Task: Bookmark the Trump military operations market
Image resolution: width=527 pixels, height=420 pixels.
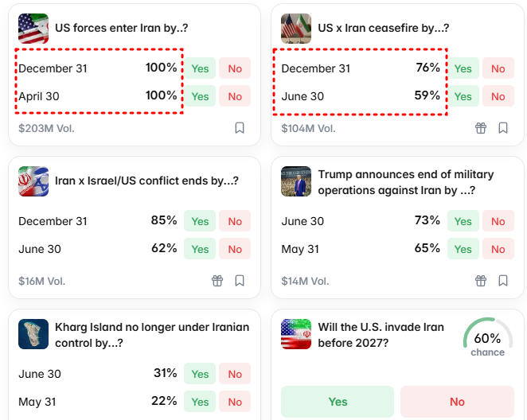Action: (x=503, y=281)
